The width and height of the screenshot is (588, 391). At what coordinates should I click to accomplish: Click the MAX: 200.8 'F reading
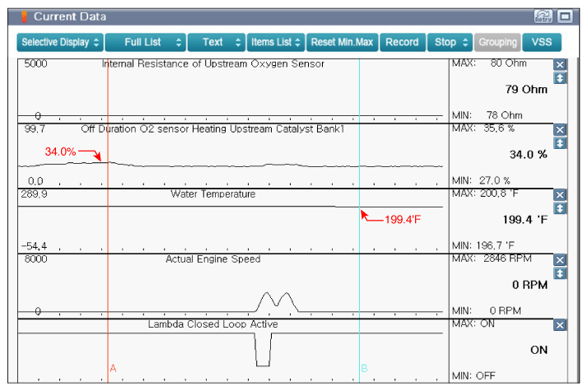click(x=486, y=193)
